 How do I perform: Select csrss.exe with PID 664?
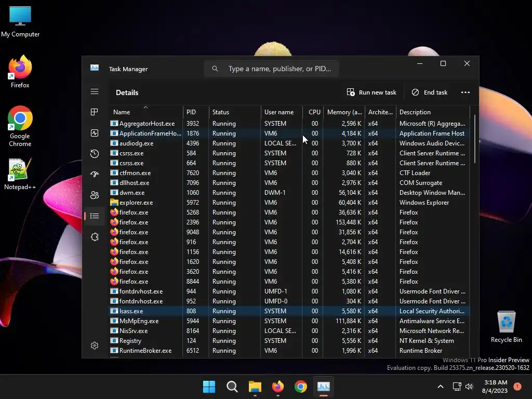[x=289, y=163]
